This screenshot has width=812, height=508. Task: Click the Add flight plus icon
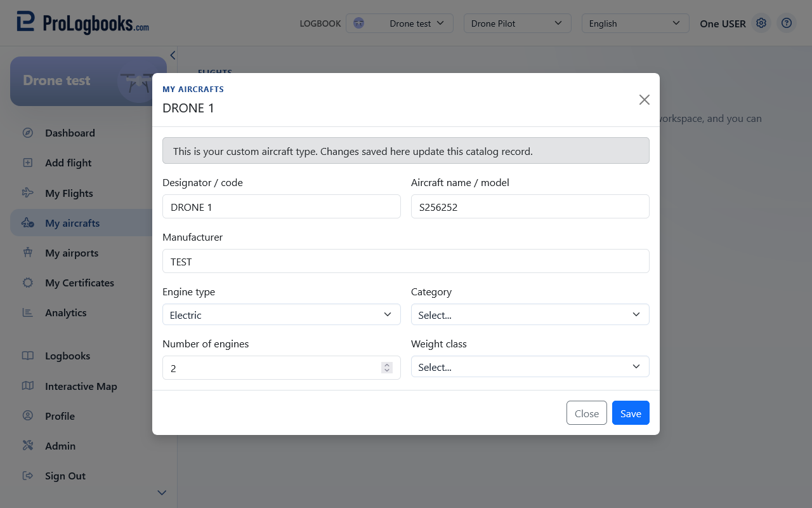[28, 163]
